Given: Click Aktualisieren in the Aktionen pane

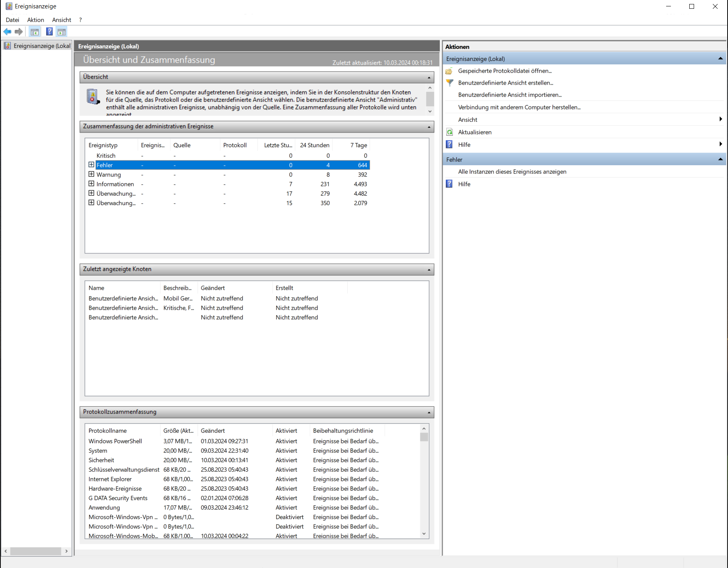Looking at the screenshot, I should (x=475, y=132).
